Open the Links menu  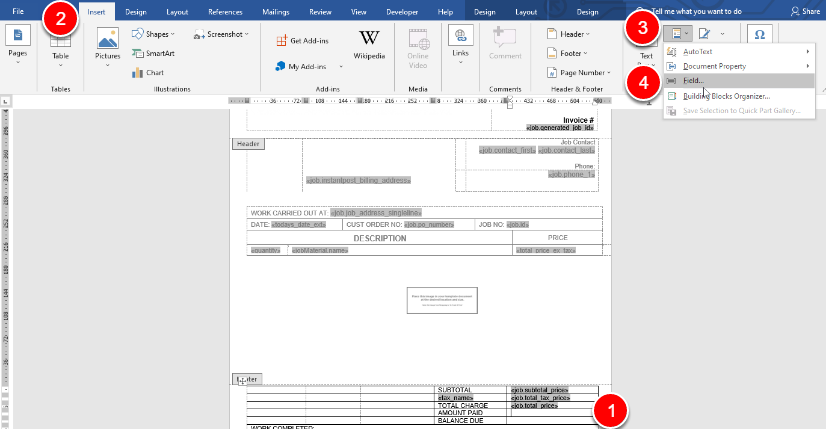point(460,45)
